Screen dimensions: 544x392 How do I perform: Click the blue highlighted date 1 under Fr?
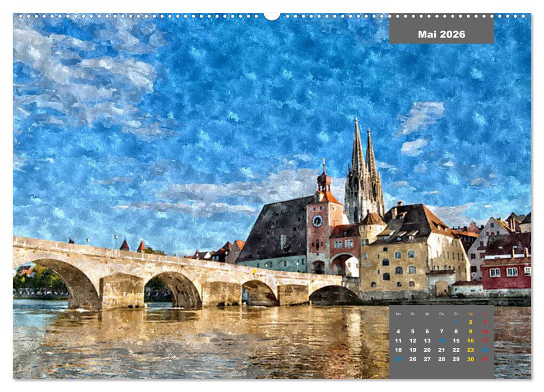(456, 322)
